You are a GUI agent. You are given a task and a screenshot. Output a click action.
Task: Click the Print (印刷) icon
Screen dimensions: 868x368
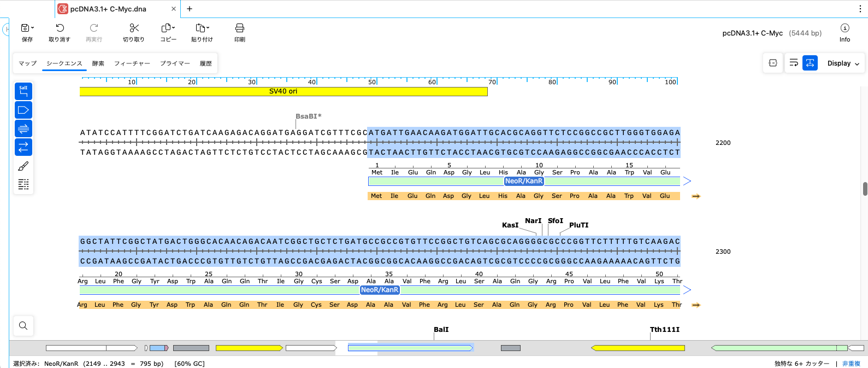pyautogui.click(x=239, y=28)
